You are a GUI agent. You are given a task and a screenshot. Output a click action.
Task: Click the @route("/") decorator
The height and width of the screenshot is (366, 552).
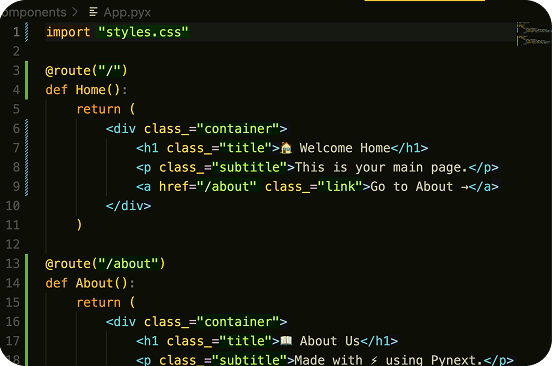[86, 71]
